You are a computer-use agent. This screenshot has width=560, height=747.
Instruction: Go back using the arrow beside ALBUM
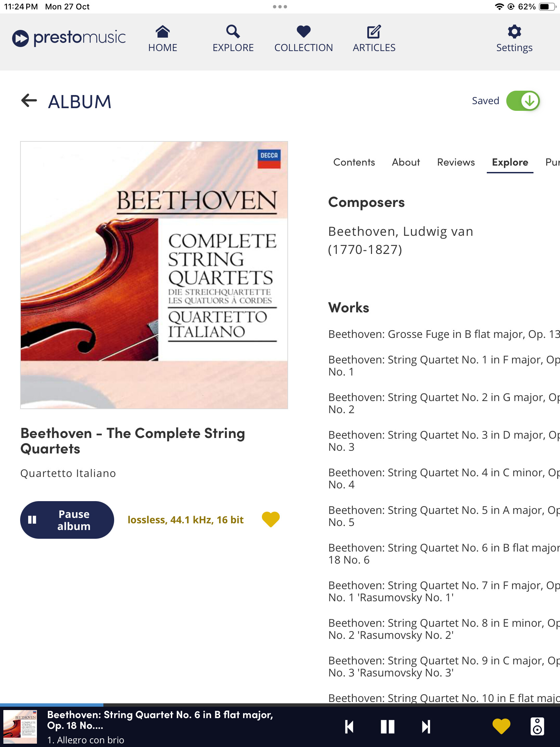(29, 101)
